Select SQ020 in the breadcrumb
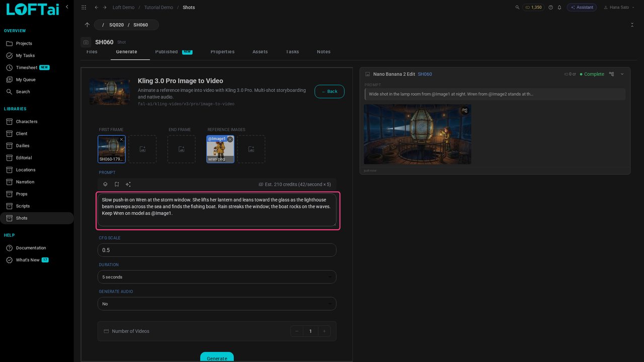644x362 pixels. 116,25
